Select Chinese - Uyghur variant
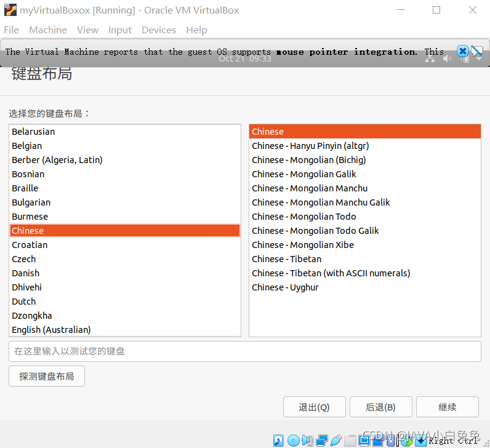Viewport: 490px width, 448px height. pyautogui.click(x=365, y=287)
